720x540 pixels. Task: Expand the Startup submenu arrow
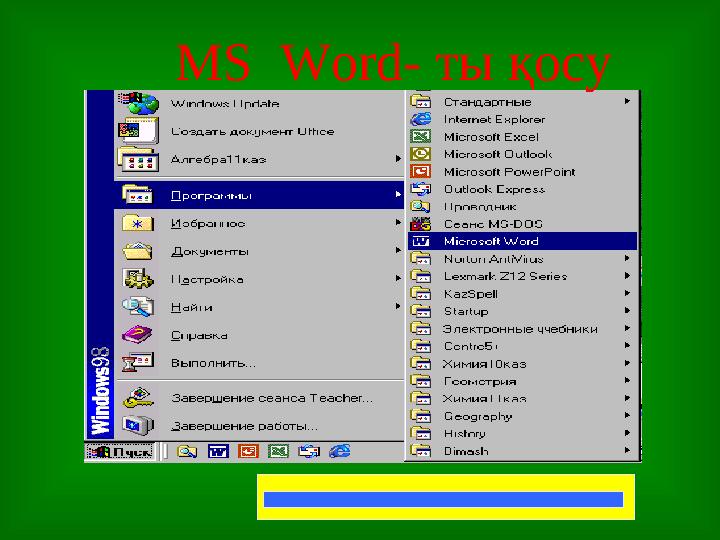pyautogui.click(x=627, y=310)
